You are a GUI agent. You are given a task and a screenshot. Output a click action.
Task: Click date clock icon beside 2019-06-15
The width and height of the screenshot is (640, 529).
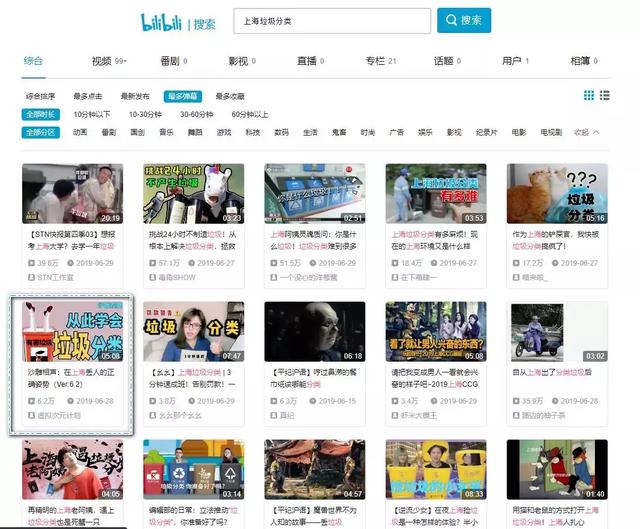tap(313, 401)
